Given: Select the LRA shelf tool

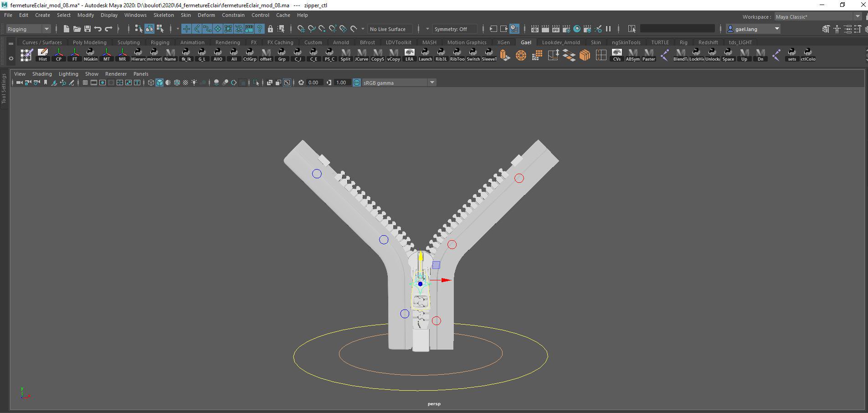Looking at the screenshot, I should coord(409,55).
